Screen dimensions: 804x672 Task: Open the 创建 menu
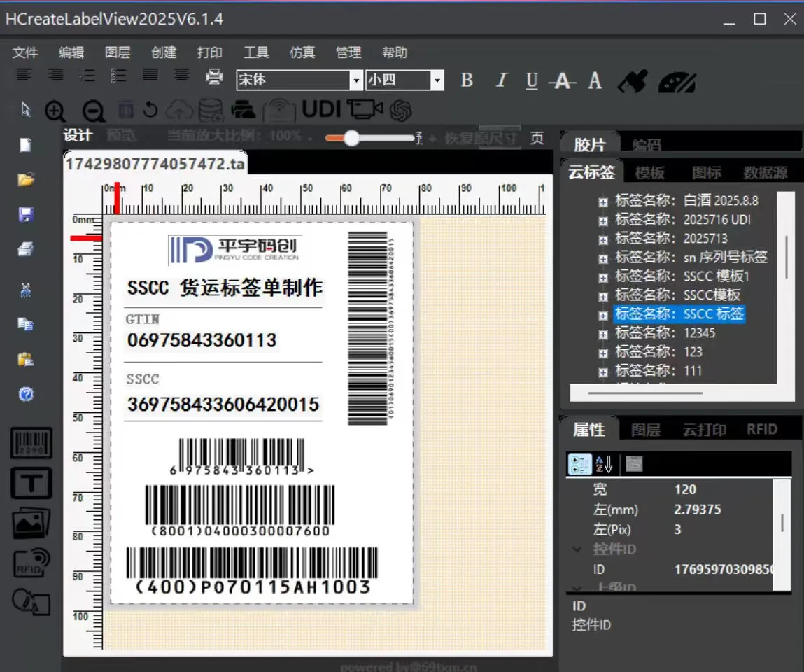click(x=164, y=52)
